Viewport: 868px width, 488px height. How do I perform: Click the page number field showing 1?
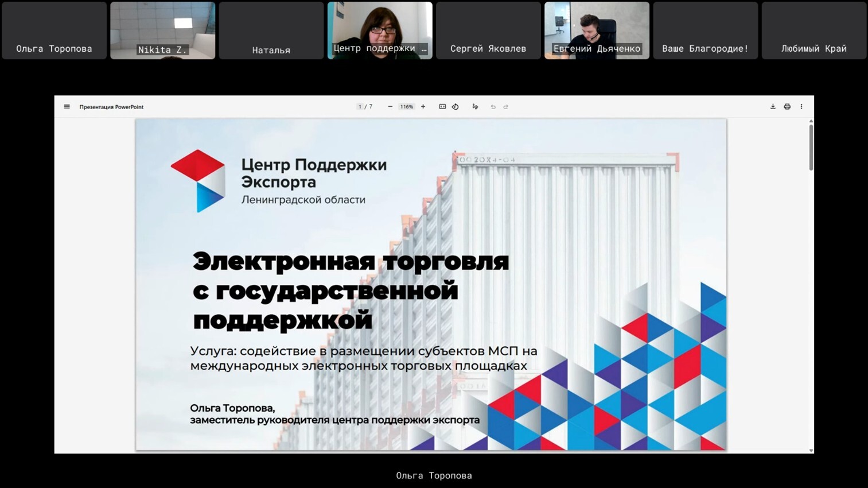click(x=360, y=107)
